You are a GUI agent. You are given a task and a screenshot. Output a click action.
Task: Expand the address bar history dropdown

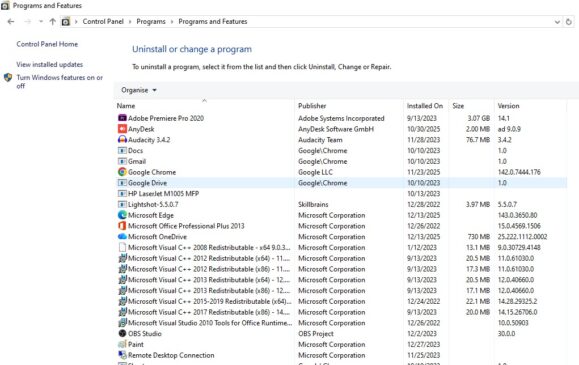557,22
